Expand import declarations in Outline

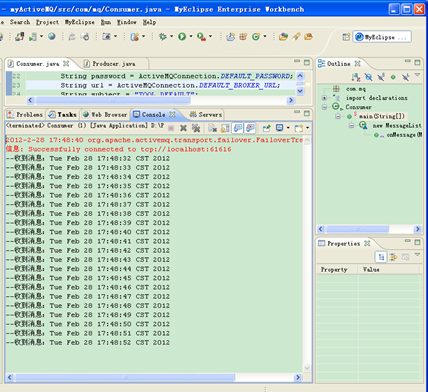pos(324,98)
